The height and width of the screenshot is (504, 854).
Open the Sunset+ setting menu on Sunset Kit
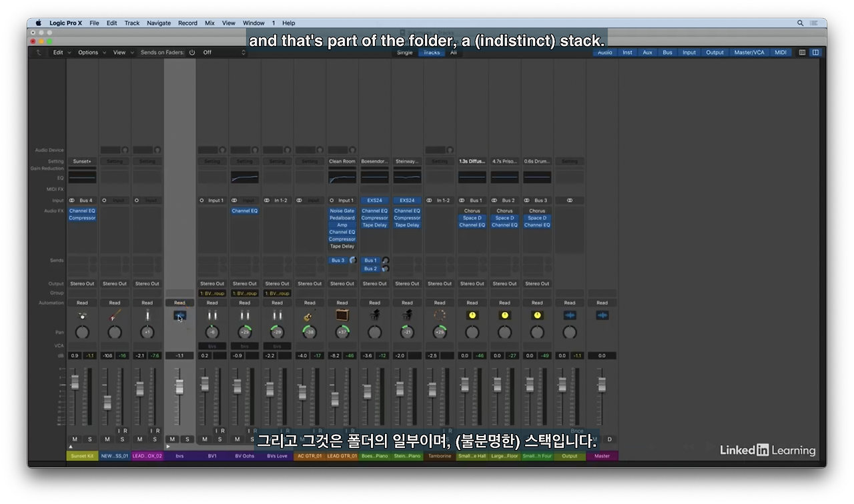pos(82,161)
